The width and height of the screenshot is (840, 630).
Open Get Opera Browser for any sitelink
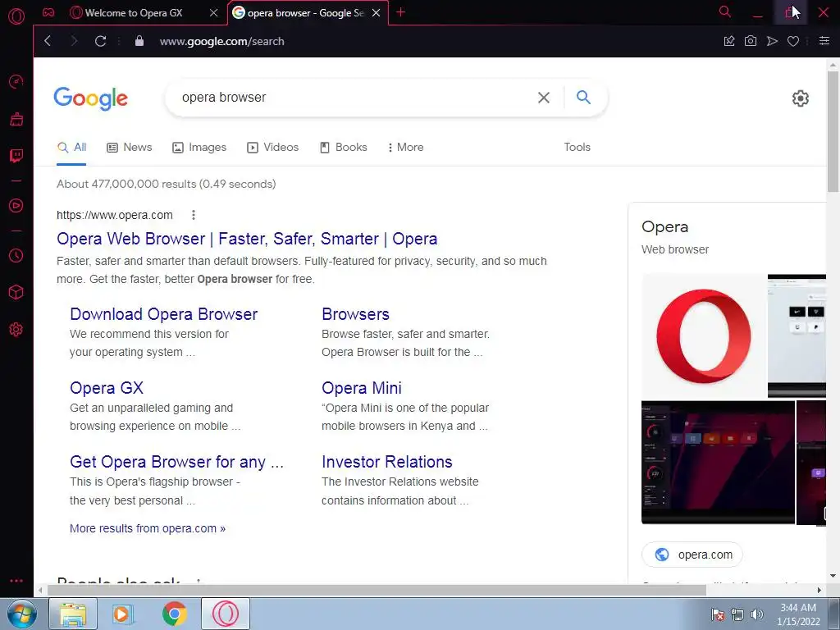tap(177, 461)
